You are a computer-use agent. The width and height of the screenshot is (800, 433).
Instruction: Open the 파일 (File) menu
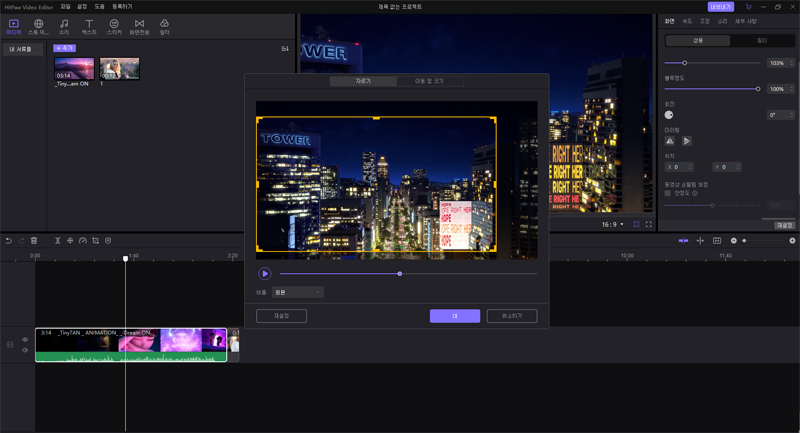point(65,7)
